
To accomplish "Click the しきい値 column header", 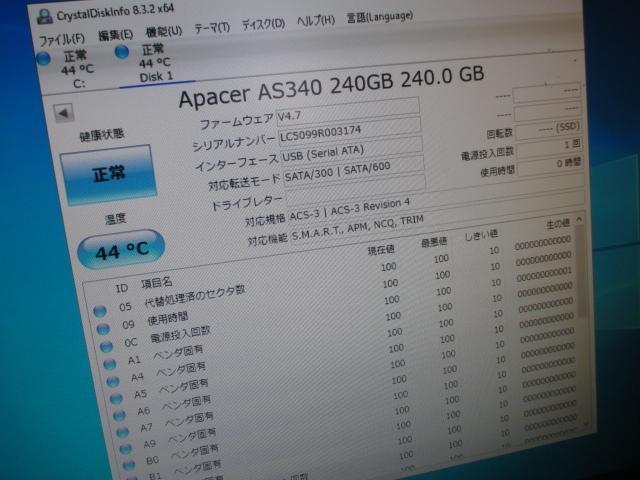I will (481, 235).
